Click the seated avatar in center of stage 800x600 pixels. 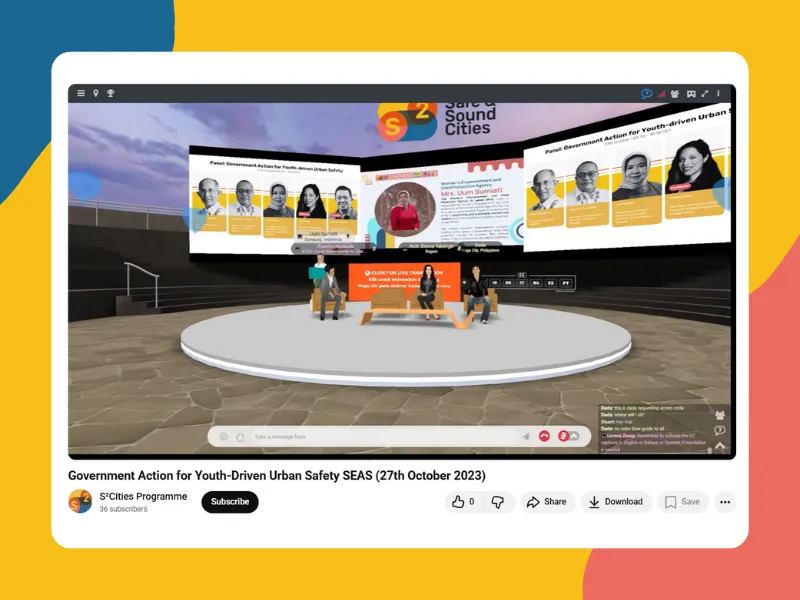tap(428, 293)
